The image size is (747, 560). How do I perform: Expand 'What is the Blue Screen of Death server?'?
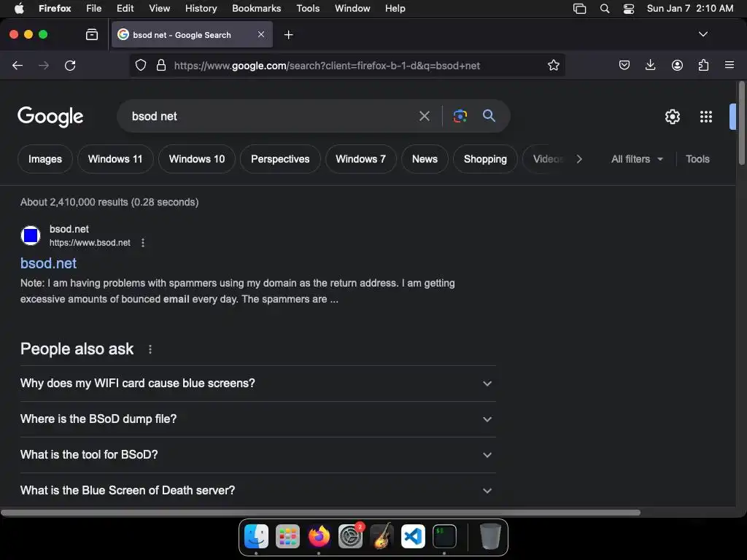coord(258,491)
